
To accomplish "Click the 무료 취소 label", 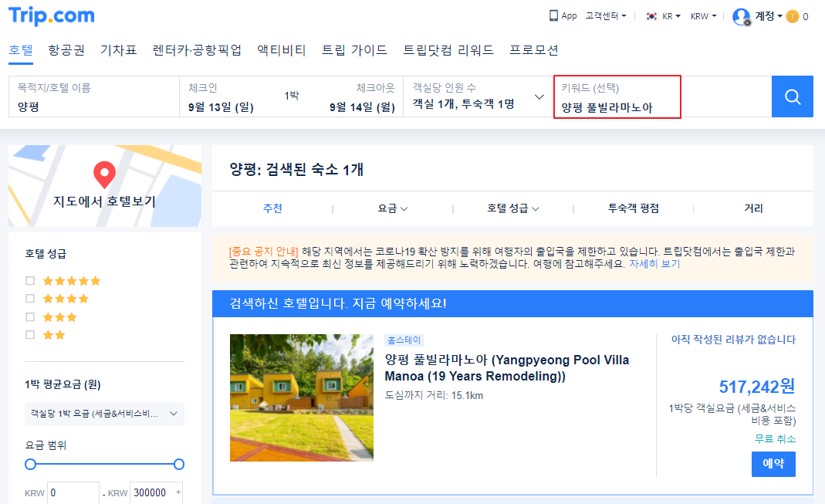I will [x=775, y=438].
